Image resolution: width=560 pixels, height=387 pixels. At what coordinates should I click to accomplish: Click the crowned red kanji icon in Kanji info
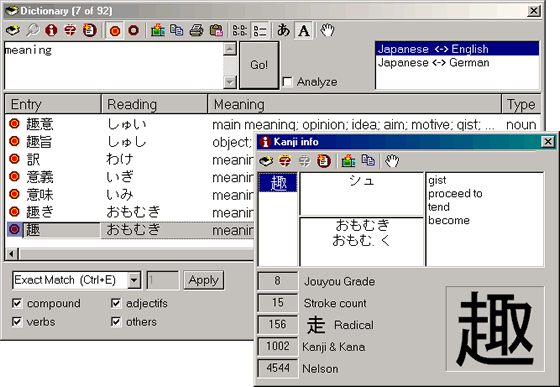coord(285,161)
